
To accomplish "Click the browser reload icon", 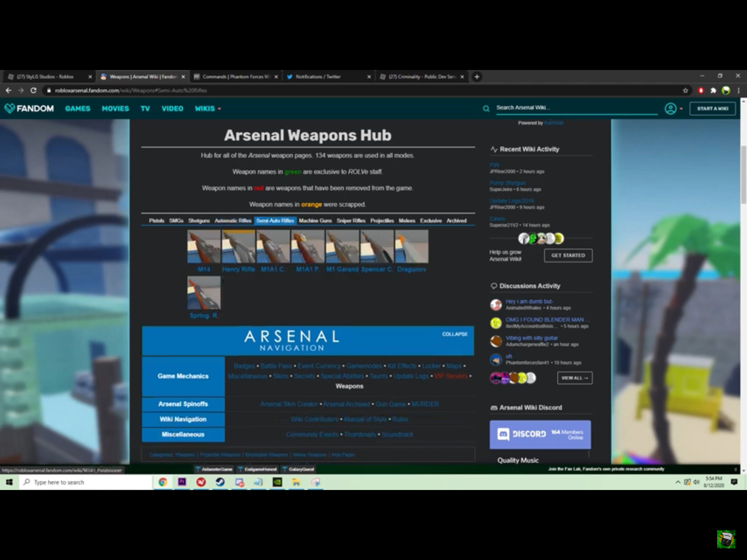I will point(33,90).
